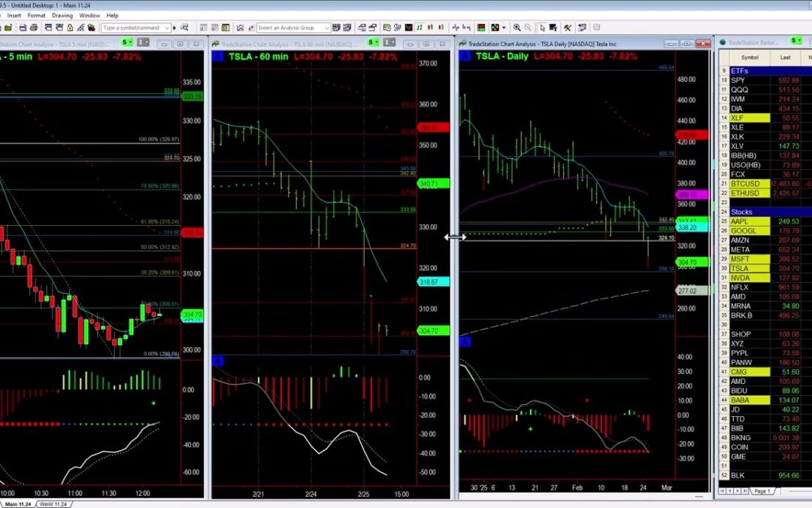Toggle the green S button on the 60-min chart
Image resolution: width=812 pixels, height=508 pixels.
tap(371, 42)
